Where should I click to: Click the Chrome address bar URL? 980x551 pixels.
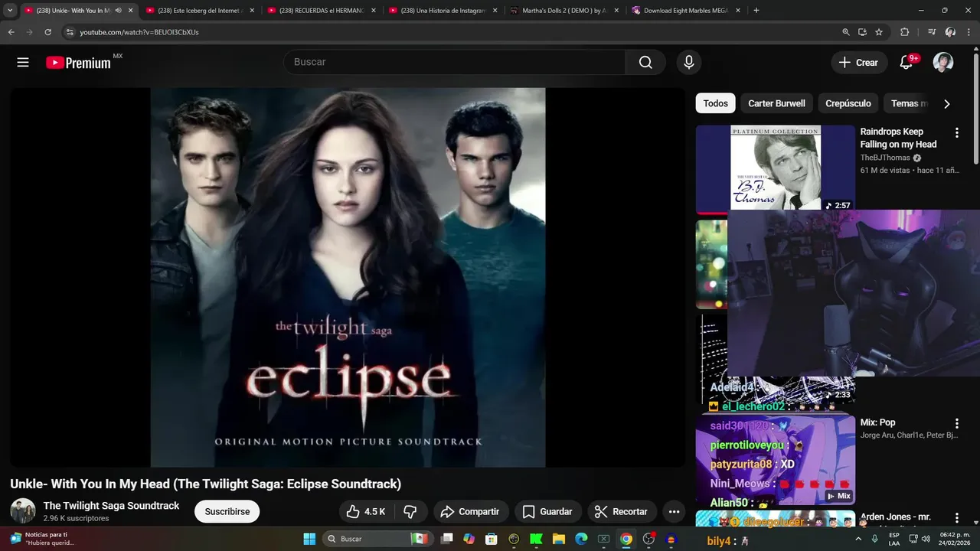(139, 32)
